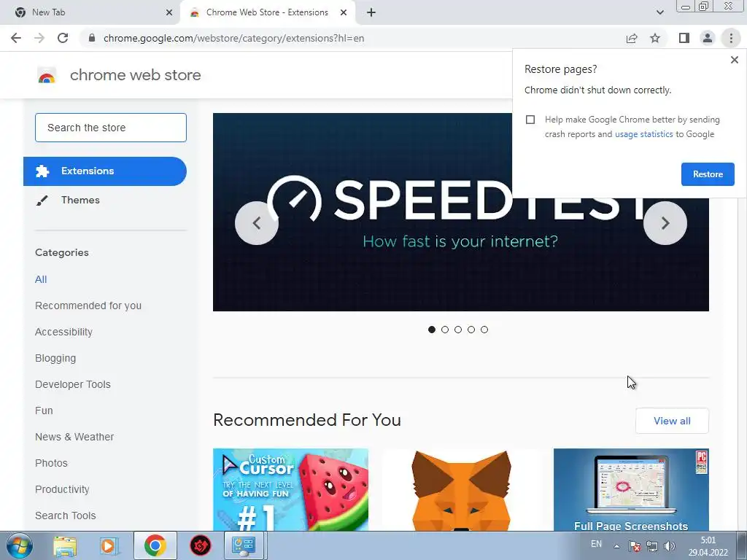Open the Windows Start menu
The height and width of the screenshot is (560, 747).
(20, 545)
